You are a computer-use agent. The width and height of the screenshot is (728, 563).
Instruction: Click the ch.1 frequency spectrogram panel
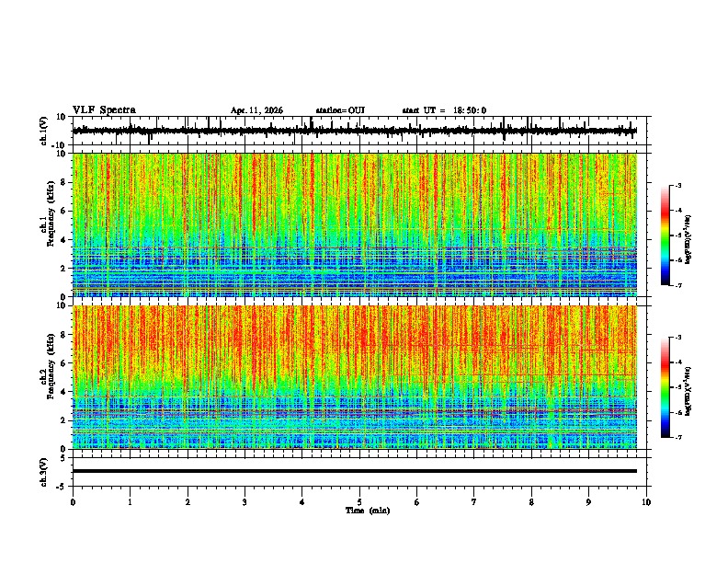tap(355, 224)
